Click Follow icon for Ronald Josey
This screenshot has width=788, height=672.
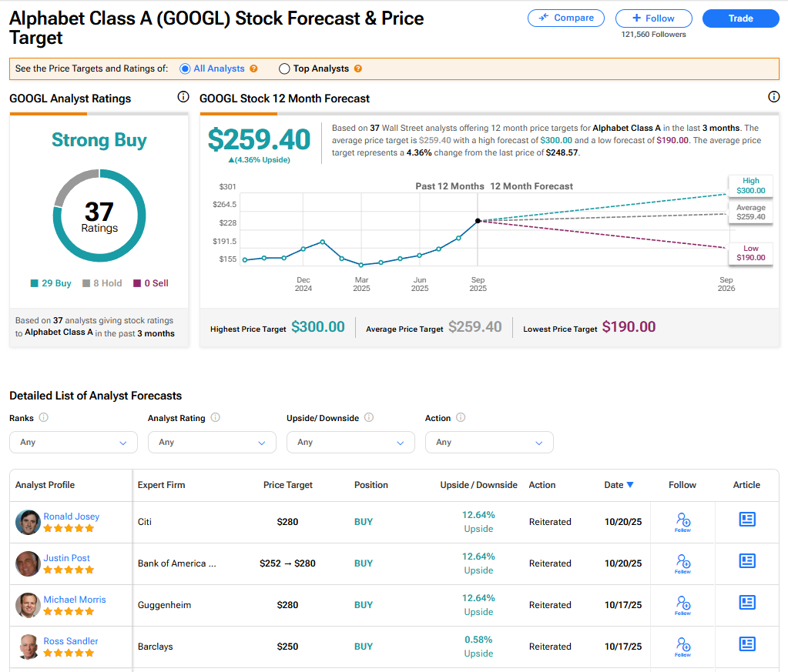tap(682, 520)
